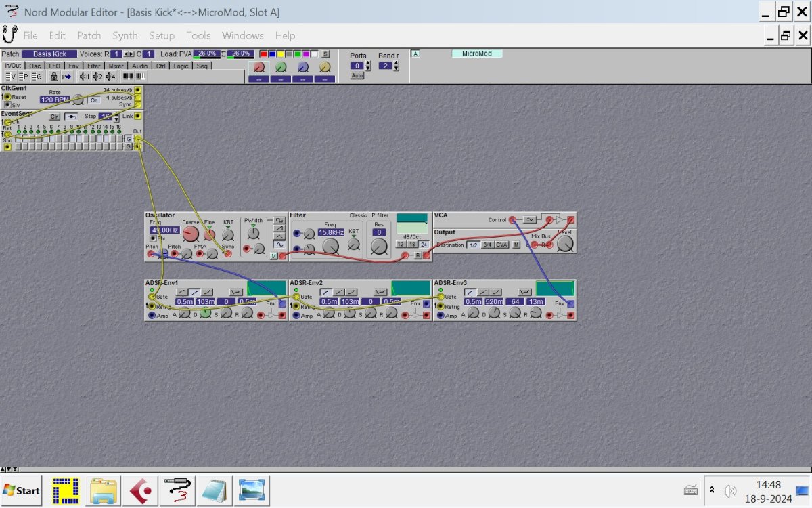Click the VCA control shape button

(x=530, y=219)
